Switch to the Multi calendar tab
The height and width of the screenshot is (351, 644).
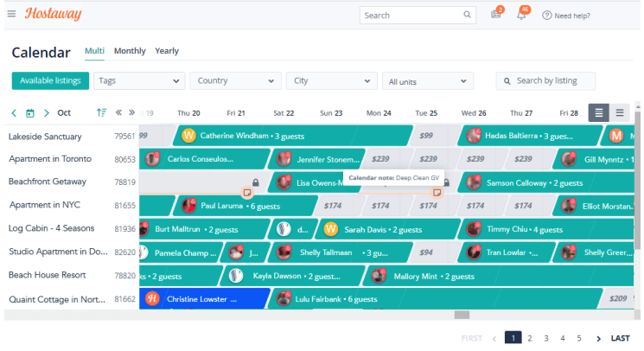point(94,51)
